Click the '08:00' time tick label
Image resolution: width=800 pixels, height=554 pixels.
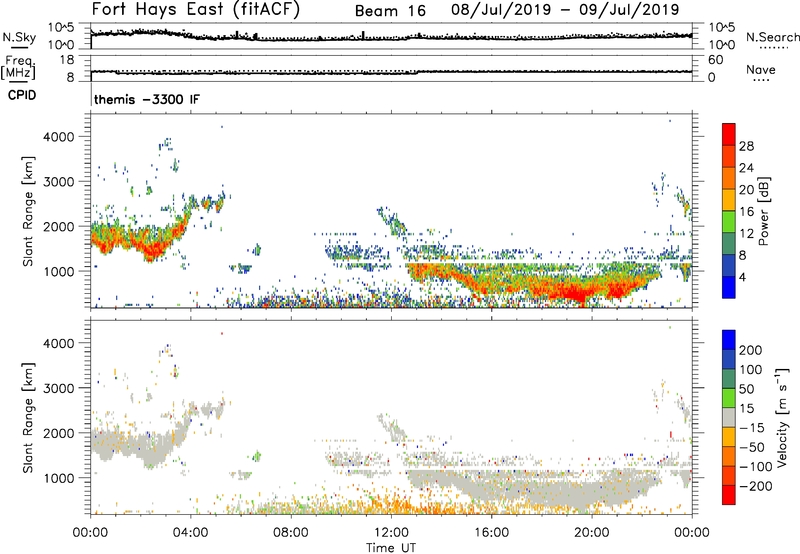(x=291, y=533)
